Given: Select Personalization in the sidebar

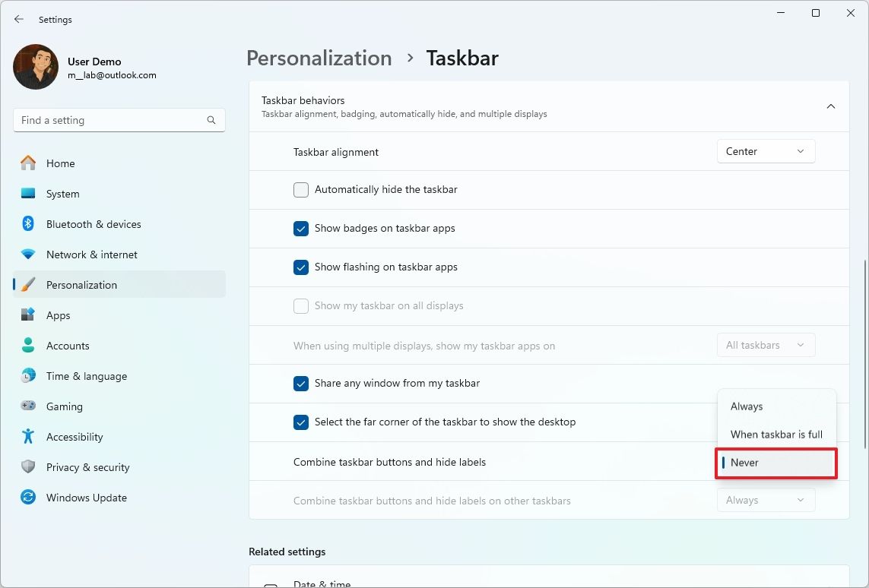Looking at the screenshot, I should coord(81,285).
